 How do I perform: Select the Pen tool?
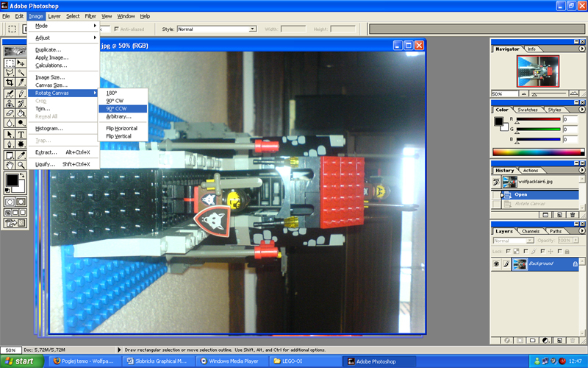(x=10, y=144)
